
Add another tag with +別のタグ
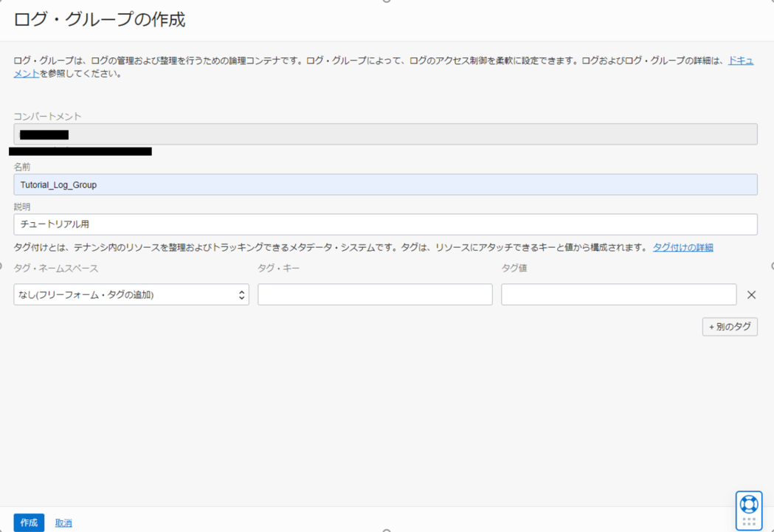pos(730,326)
